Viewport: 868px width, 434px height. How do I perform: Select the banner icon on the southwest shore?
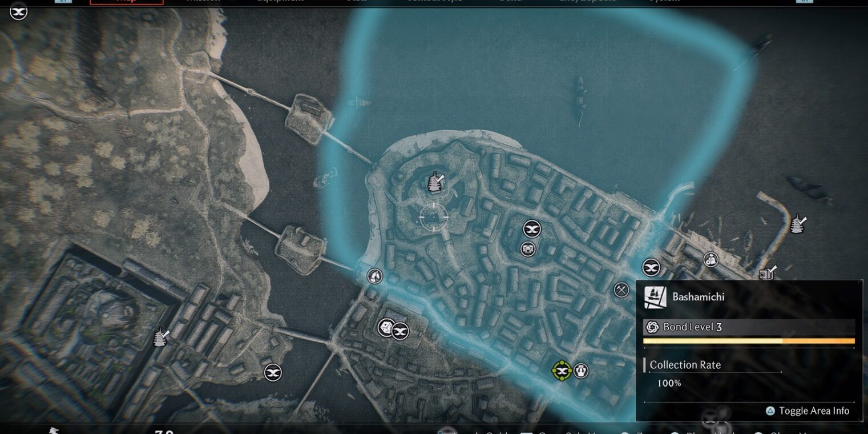(x=273, y=373)
